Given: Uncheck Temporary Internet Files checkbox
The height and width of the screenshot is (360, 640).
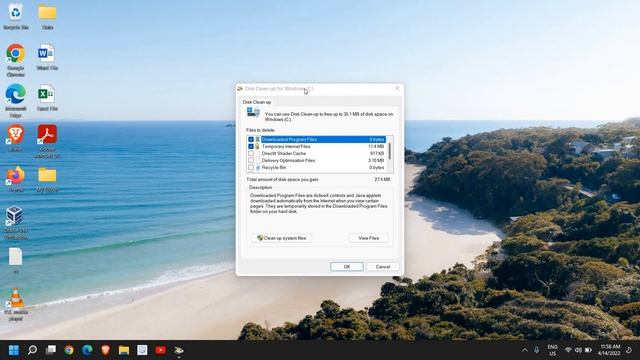Looking at the screenshot, I should pos(251,147).
